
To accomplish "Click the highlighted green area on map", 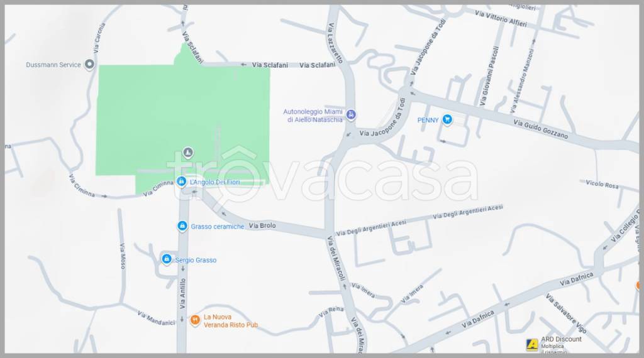I will point(182,119).
